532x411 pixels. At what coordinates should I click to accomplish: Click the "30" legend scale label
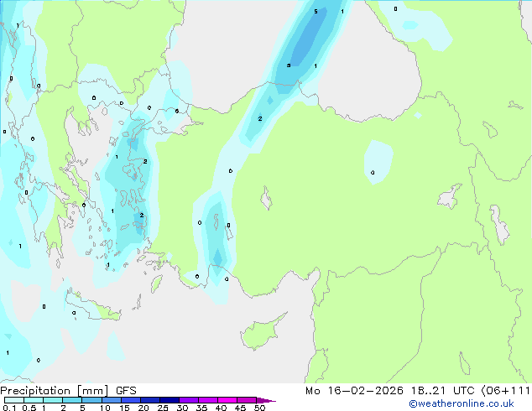coord(182,408)
